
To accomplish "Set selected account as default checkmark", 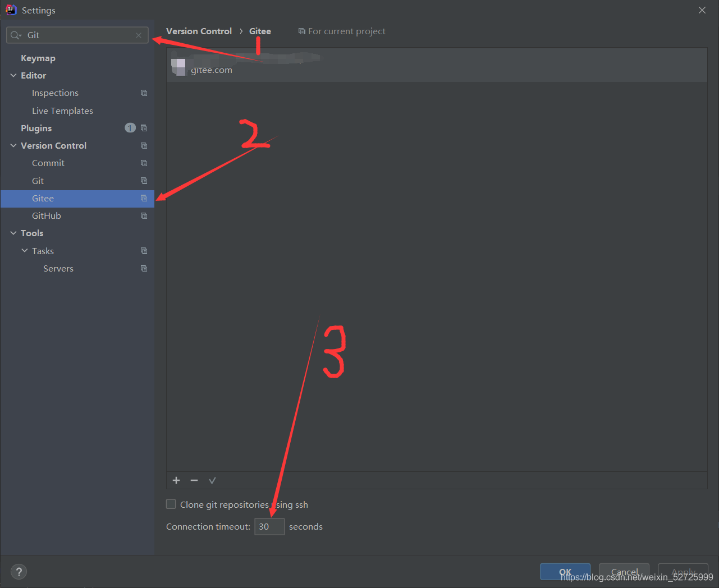I will tap(212, 480).
